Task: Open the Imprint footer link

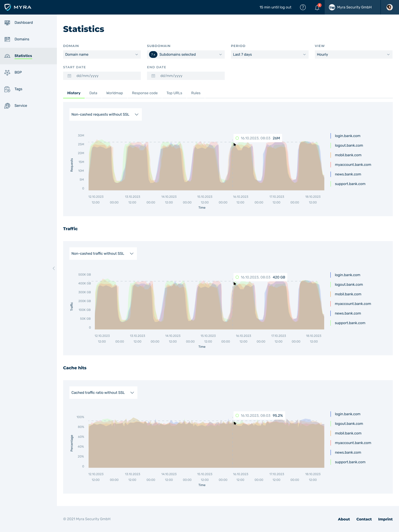Action: coord(385,519)
